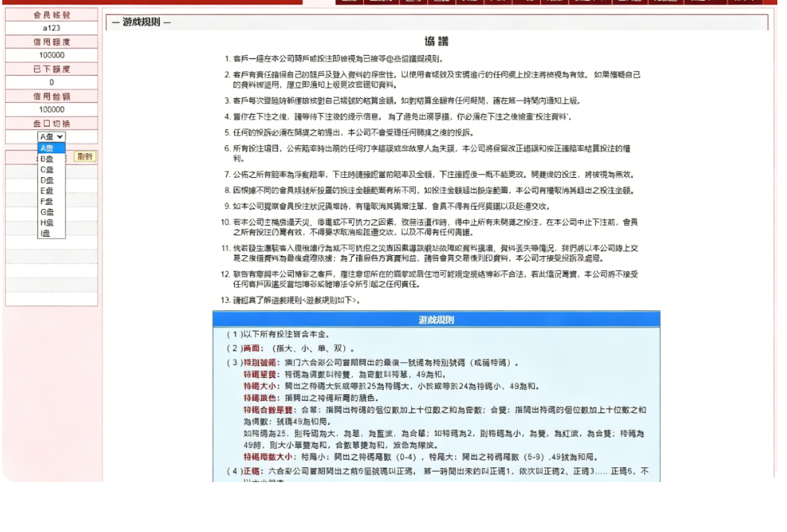Click the 已下額度 label
The image size is (787, 532).
[51, 68]
